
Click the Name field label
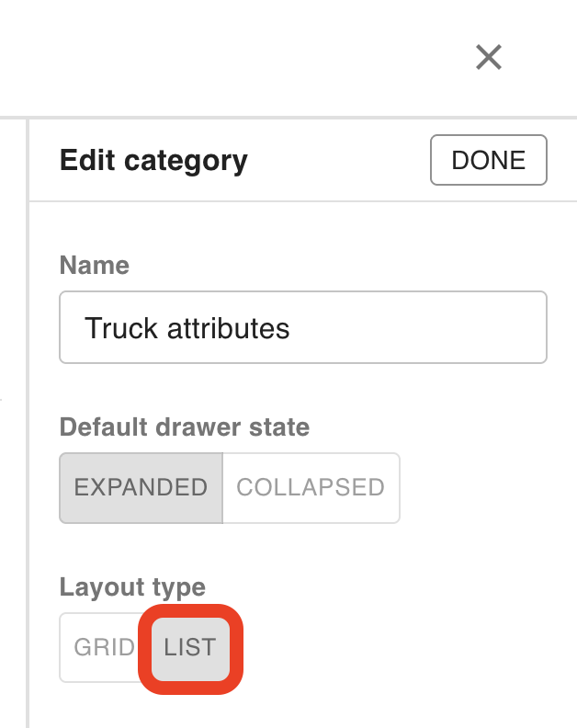95,266
